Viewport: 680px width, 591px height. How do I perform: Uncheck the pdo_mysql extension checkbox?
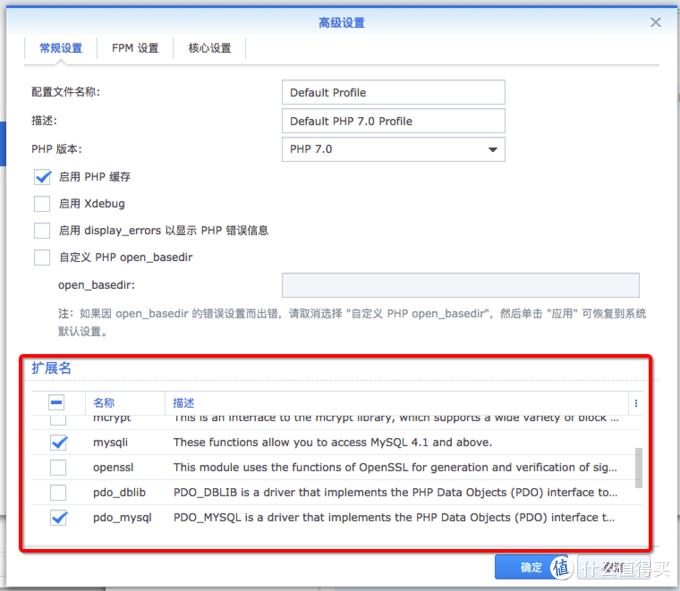pos(58,518)
